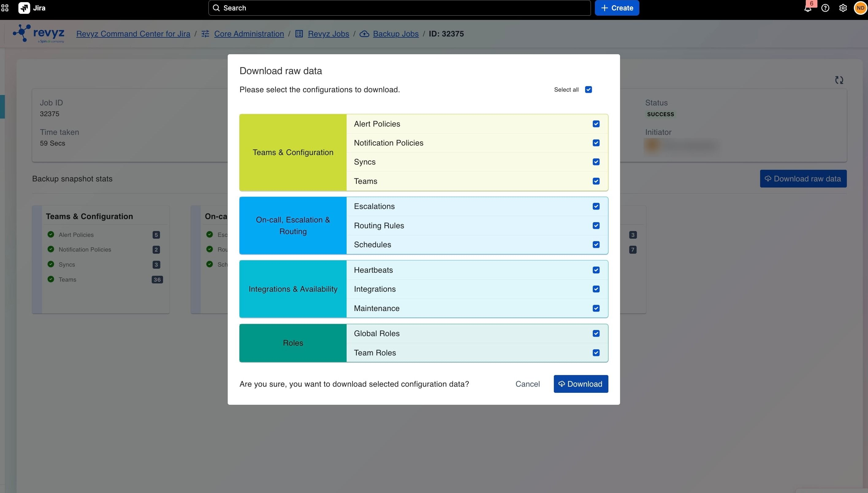Click the Core Administration sliders icon
The width and height of the screenshot is (868, 493).
coord(205,33)
